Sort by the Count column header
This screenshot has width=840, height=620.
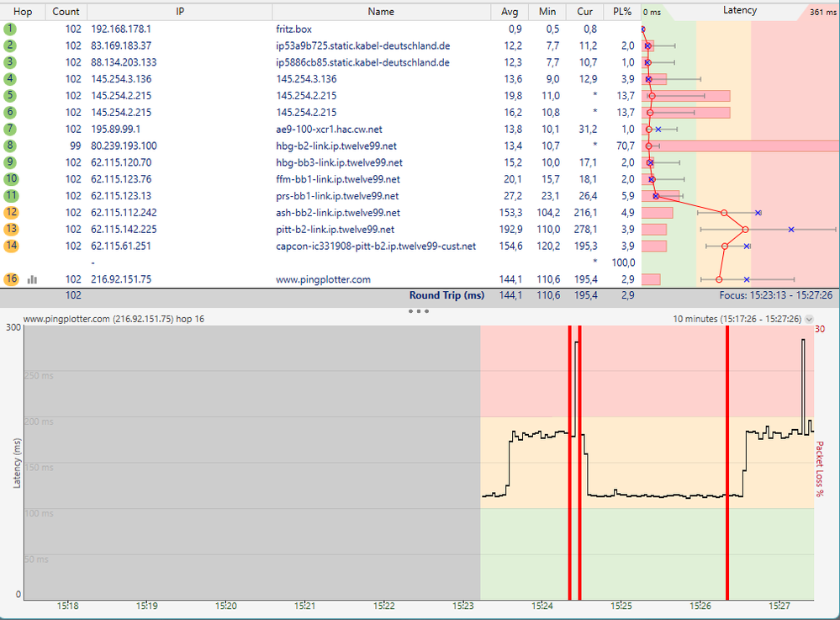(x=66, y=11)
